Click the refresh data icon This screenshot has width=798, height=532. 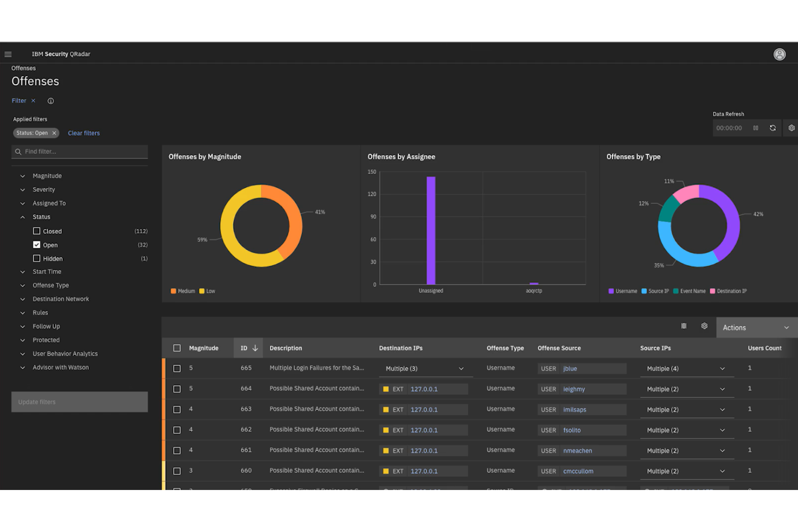point(773,128)
